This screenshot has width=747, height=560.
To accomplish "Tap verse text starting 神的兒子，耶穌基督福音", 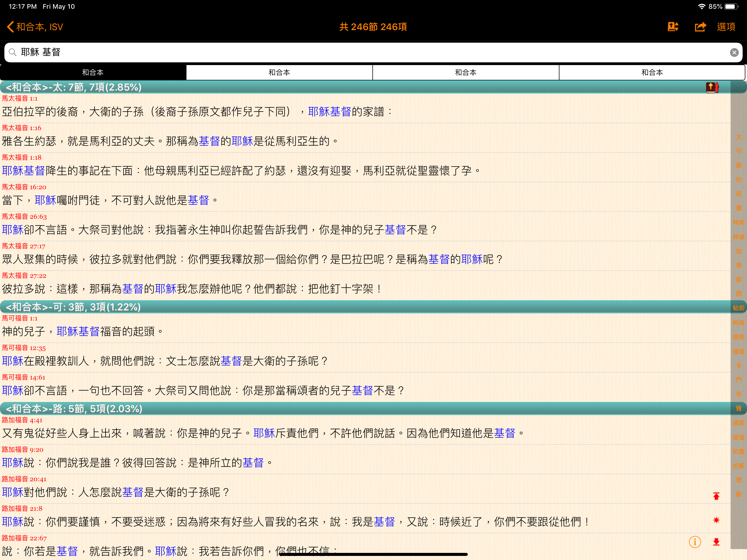I will [x=83, y=331].
